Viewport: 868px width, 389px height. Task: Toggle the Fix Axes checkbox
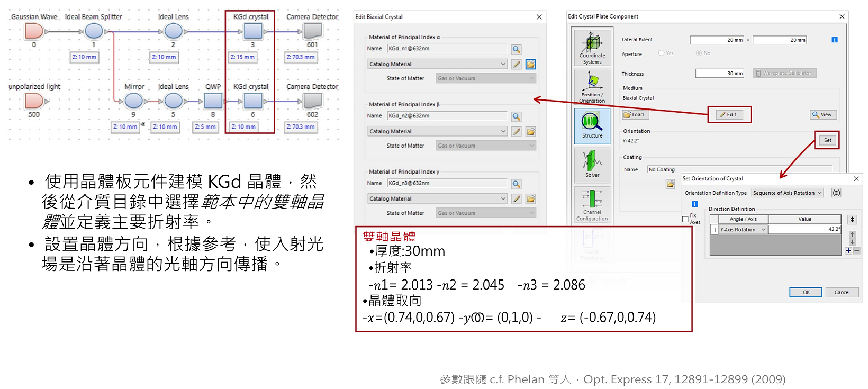685,219
